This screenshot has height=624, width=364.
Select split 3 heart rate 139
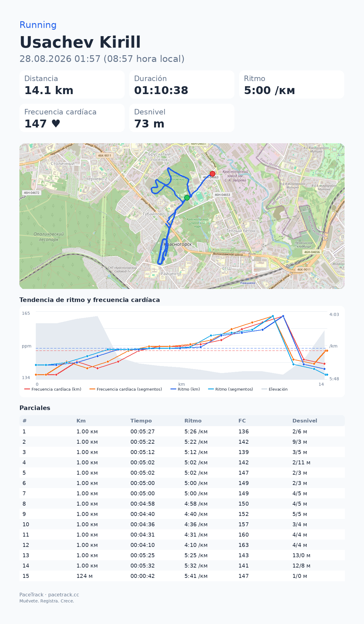coord(244,452)
